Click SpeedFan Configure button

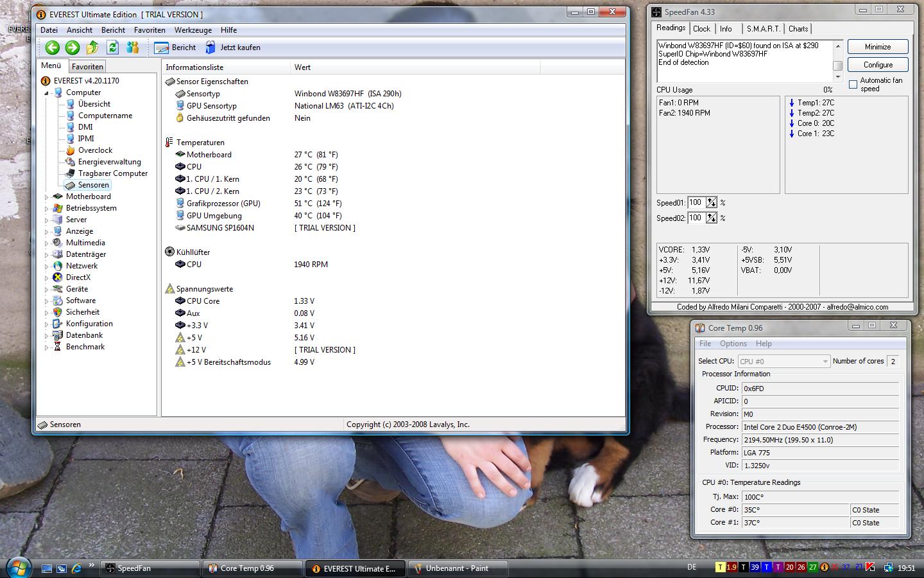878,65
